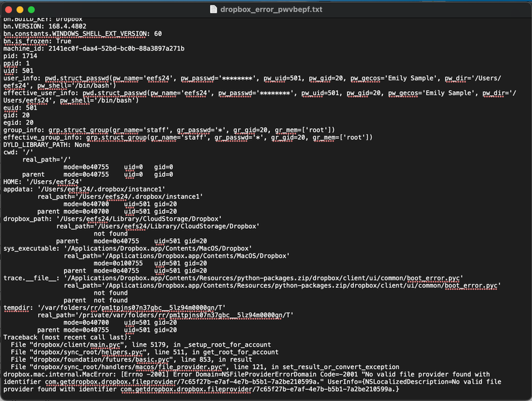This screenshot has width=532, height=401.
Task: Click on DYLD_LIBRARY_PATH: None line
Action: pos(47,144)
